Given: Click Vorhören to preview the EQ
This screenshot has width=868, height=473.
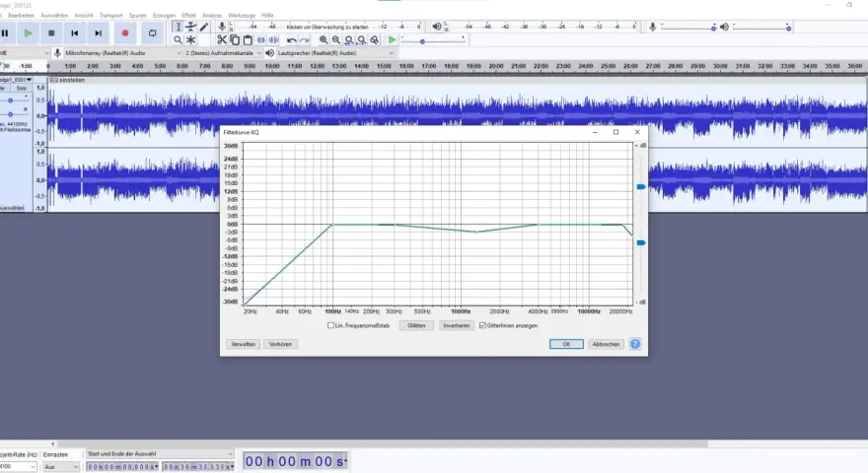Looking at the screenshot, I should (x=280, y=344).
